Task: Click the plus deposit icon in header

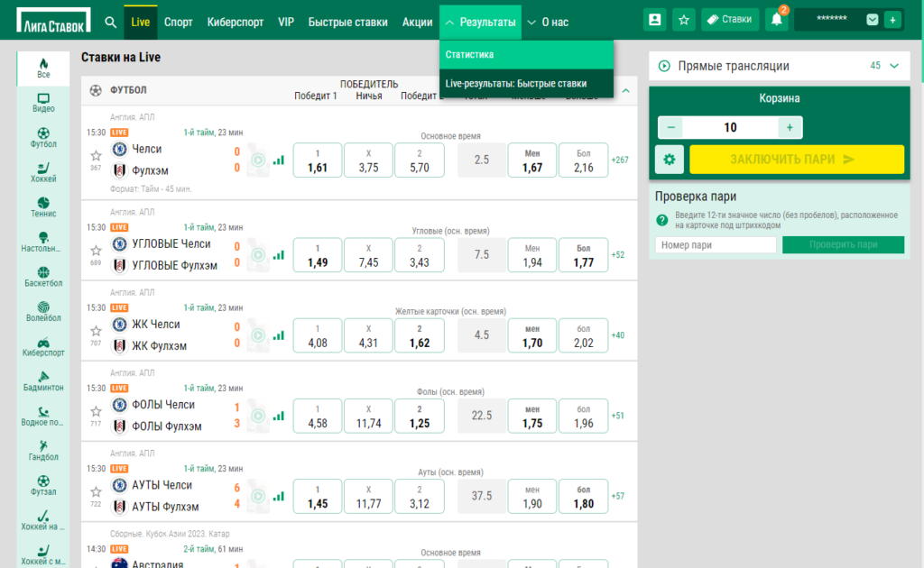Action: click(892, 20)
